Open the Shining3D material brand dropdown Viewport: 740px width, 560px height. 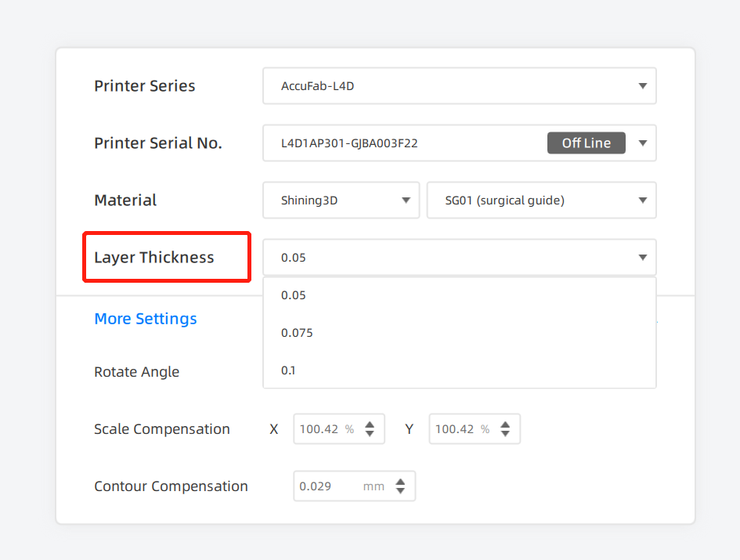(341, 201)
